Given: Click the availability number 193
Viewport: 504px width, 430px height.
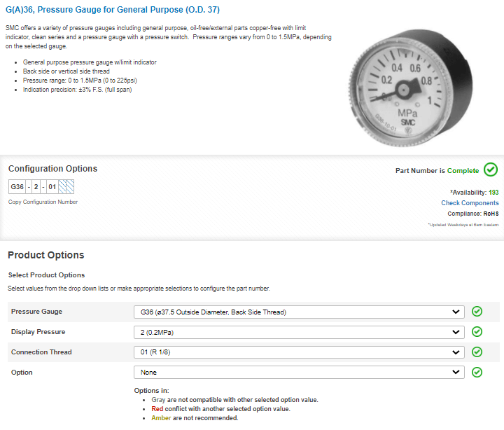Looking at the screenshot, I should [x=493, y=192].
